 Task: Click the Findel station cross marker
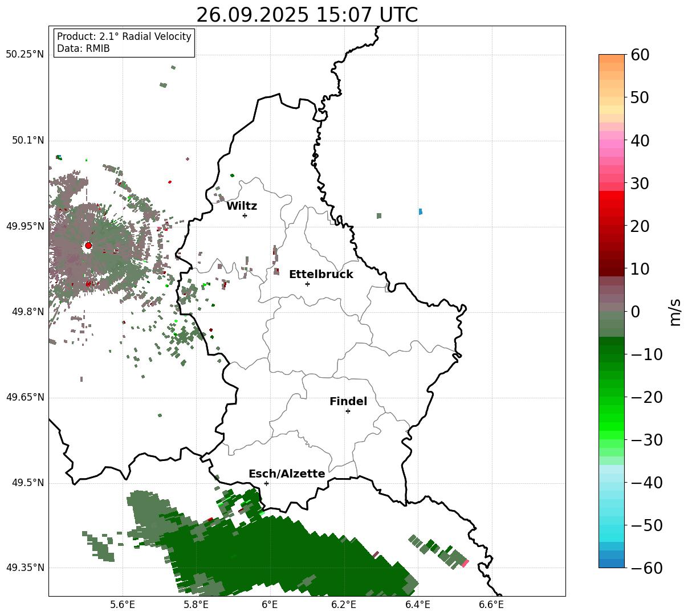pos(348,411)
